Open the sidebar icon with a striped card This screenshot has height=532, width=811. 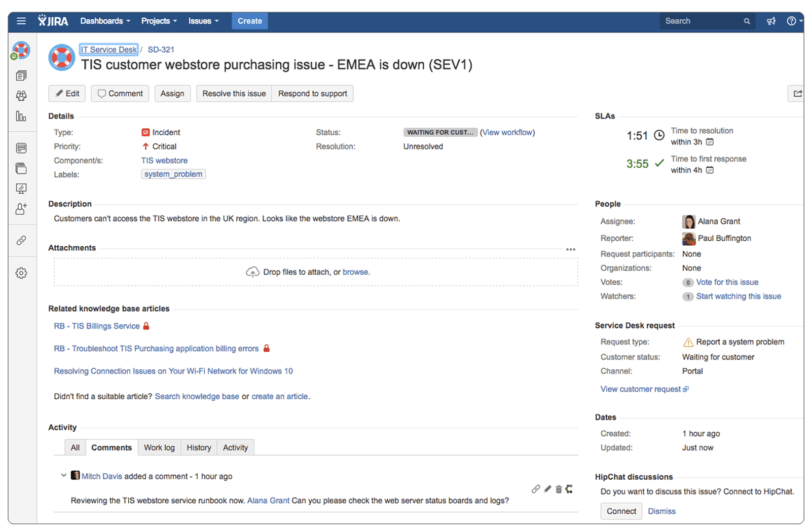point(21,148)
